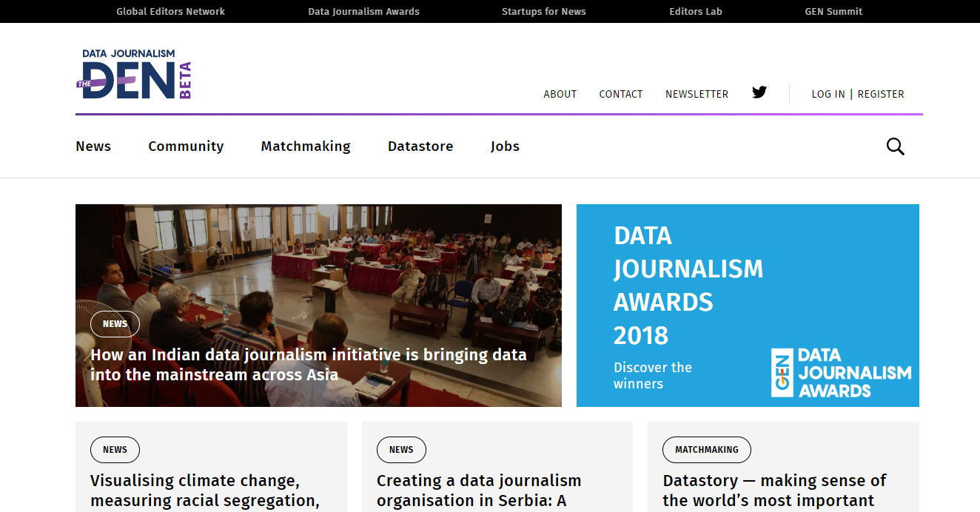Click the Data Journalism DEN logo
The height and width of the screenshot is (512, 980).
[134, 74]
